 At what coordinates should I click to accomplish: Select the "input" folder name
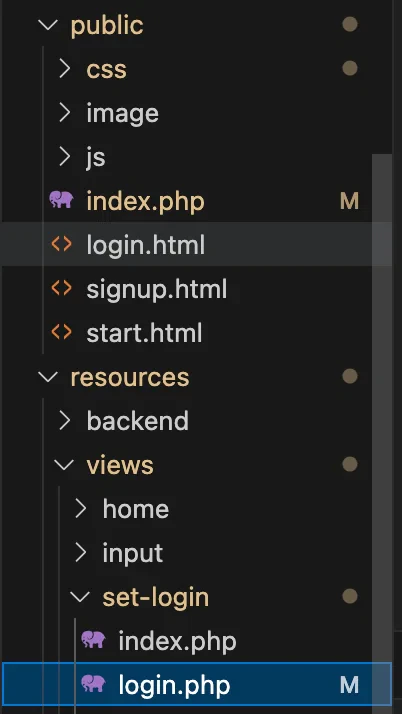(133, 554)
